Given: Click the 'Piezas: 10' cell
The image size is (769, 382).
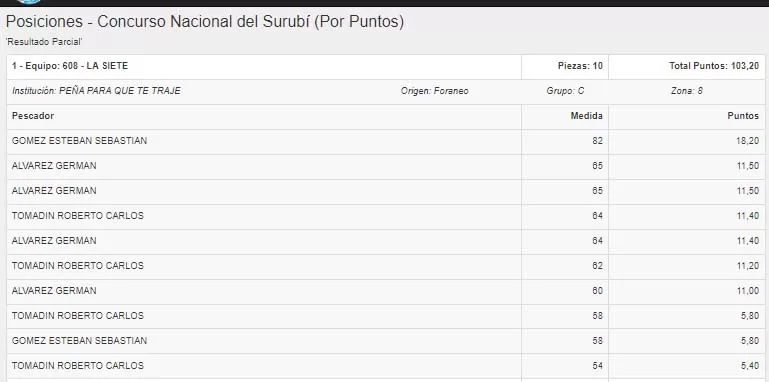Looking at the screenshot, I should click(x=565, y=66).
